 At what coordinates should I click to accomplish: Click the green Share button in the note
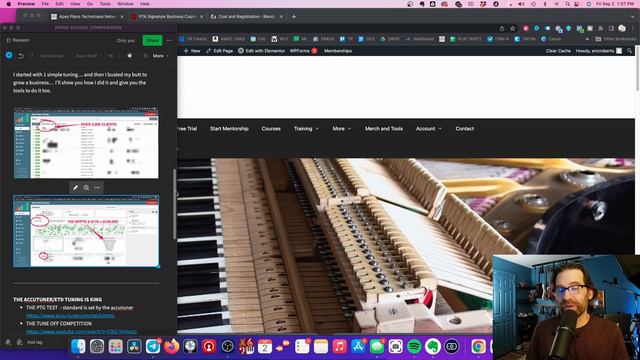point(152,40)
